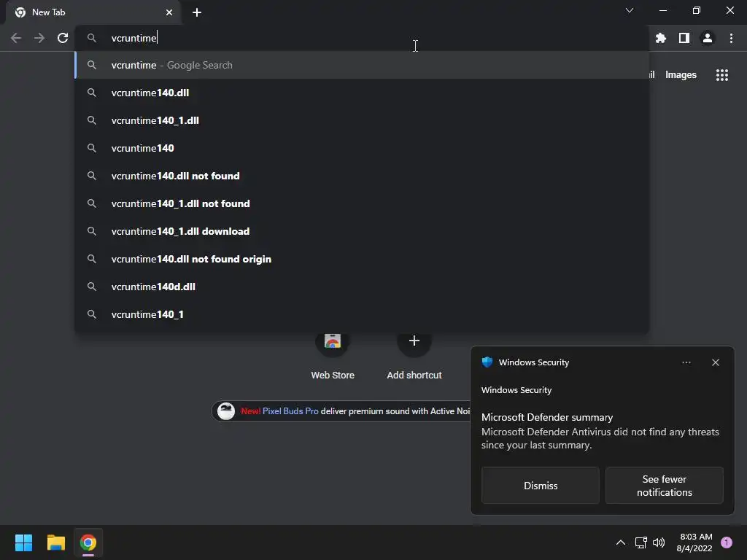Click See fewer notifications button
The width and height of the screenshot is (747, 560).
click(664, 485)
